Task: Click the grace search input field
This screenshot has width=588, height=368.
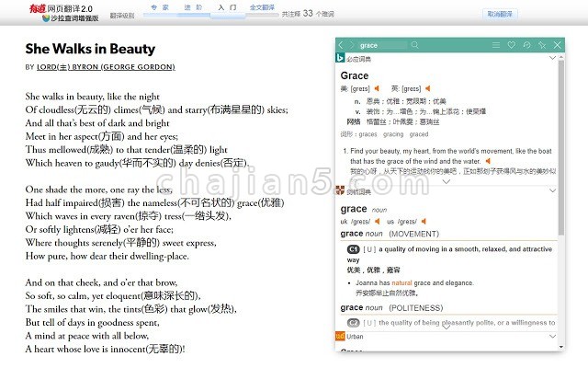Action: (382, 45)
